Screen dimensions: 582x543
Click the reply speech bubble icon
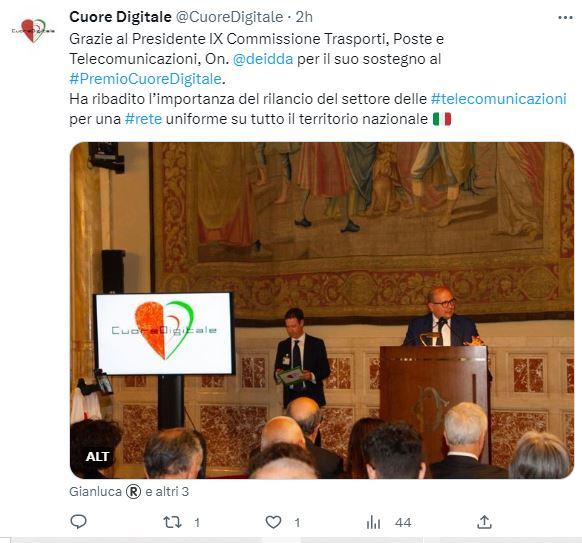(x=78, y=521)
